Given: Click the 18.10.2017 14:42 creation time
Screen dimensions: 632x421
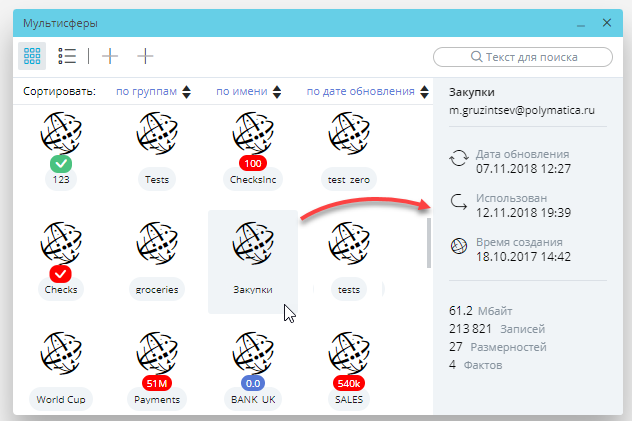Looking at the screenshot, I should [523, 256].
